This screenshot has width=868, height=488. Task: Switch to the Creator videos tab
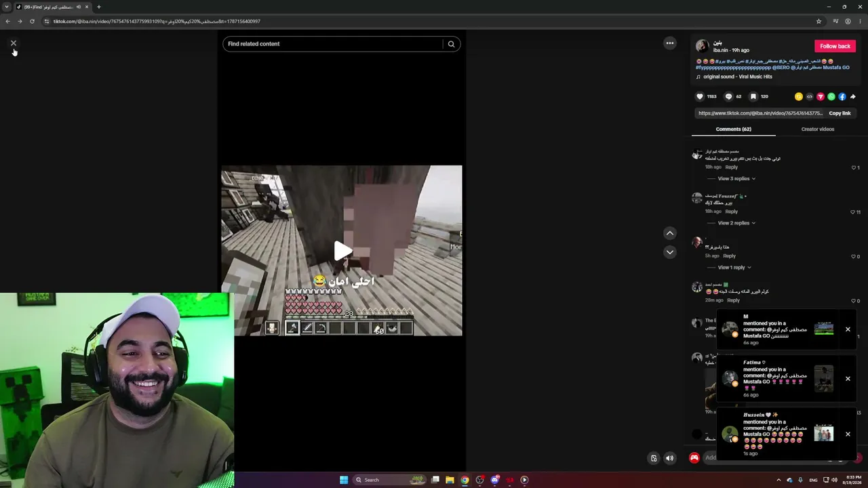[x=818, y=129]
